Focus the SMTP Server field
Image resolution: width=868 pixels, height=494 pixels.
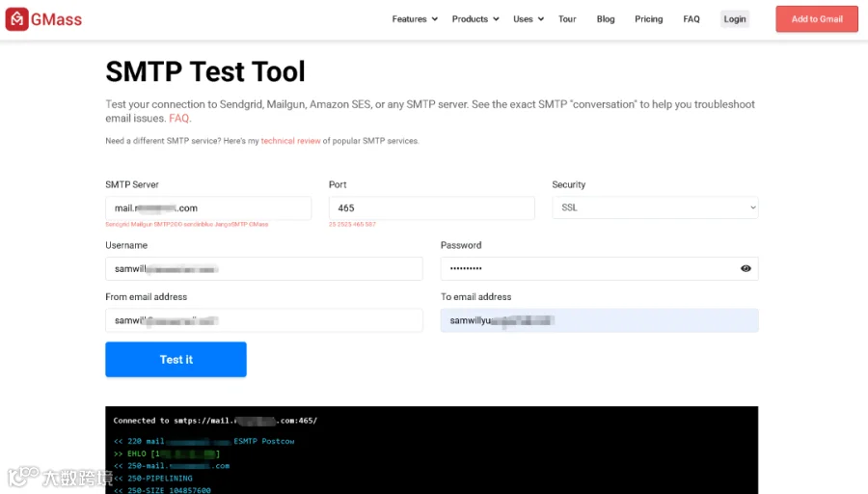(x=208, y=208)
